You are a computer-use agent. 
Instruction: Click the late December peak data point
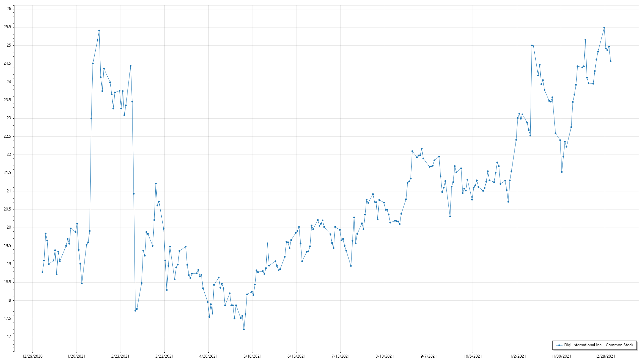pos(604,28)
